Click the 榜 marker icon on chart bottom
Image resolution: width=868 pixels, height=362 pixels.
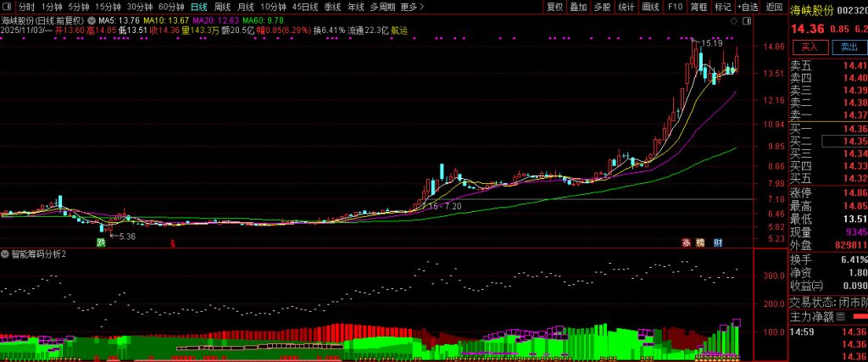[701, 242]
